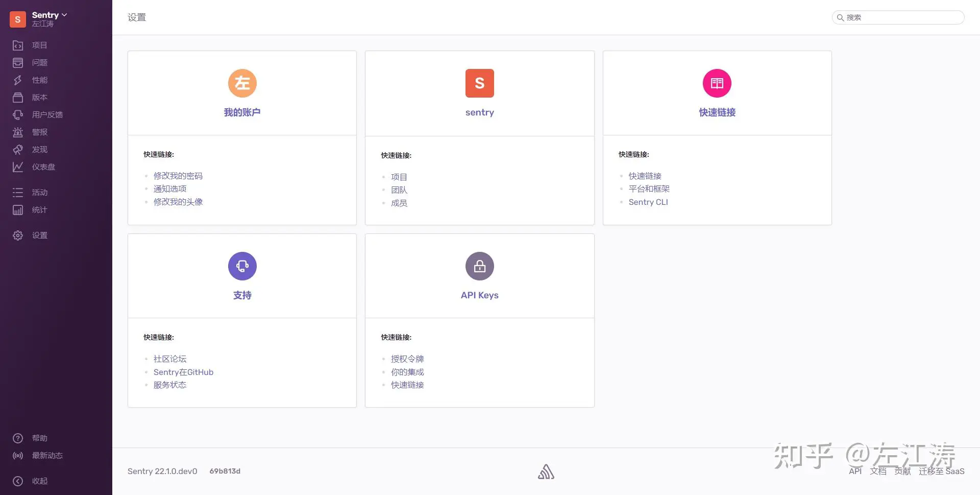Open the 修改我的密码 link
Screen dimensions: 980x495
[178, 176]
